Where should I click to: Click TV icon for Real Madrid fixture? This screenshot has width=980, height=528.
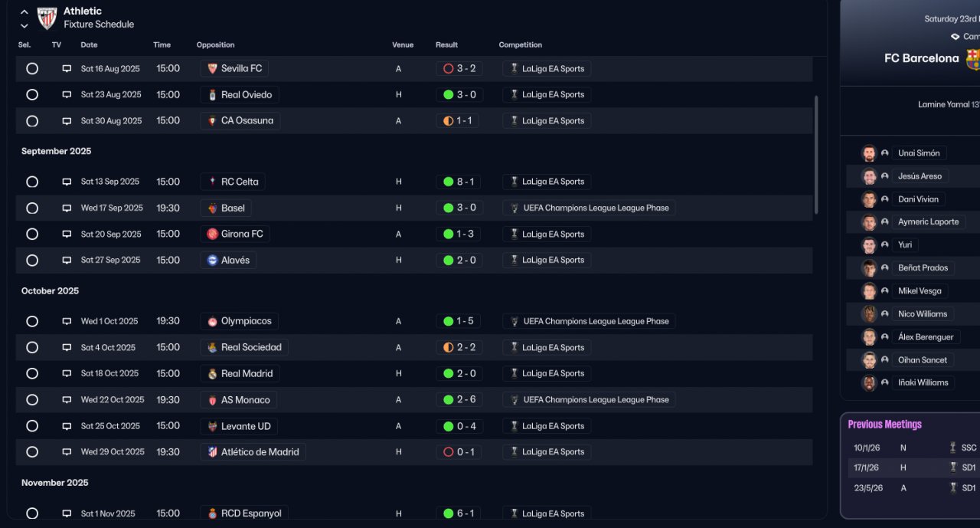pyautogui.click(x=67, y=374)
